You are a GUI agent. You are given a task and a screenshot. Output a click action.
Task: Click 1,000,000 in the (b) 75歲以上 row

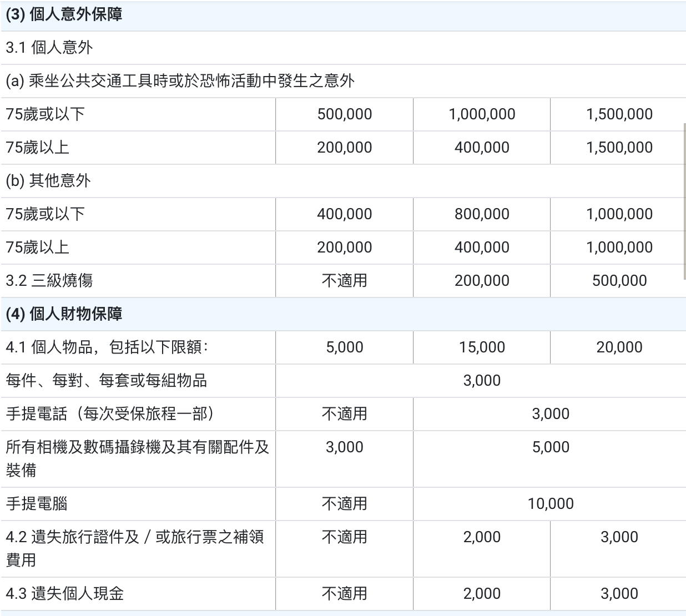(619, 248)
